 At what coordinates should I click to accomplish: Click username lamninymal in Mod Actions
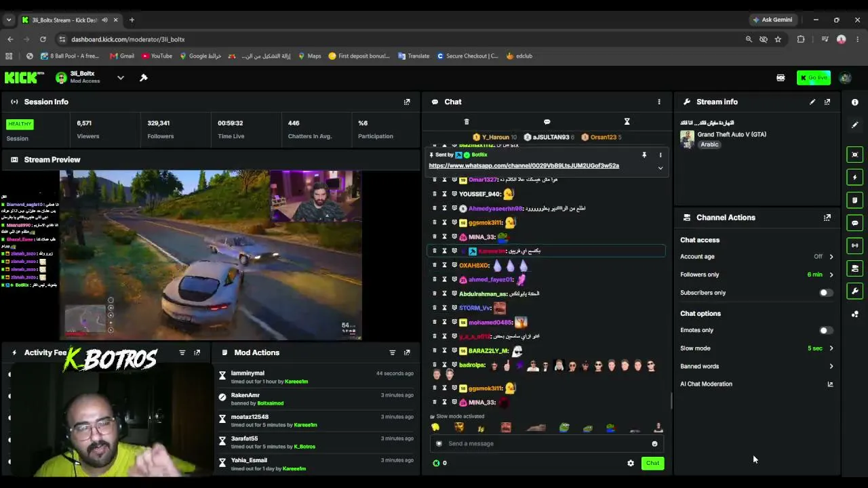248,373
